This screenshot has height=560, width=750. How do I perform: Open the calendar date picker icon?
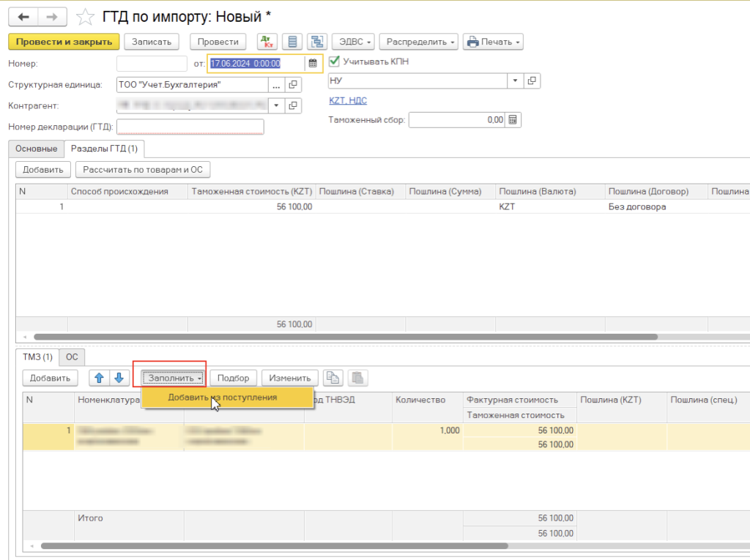click(313, 64)
